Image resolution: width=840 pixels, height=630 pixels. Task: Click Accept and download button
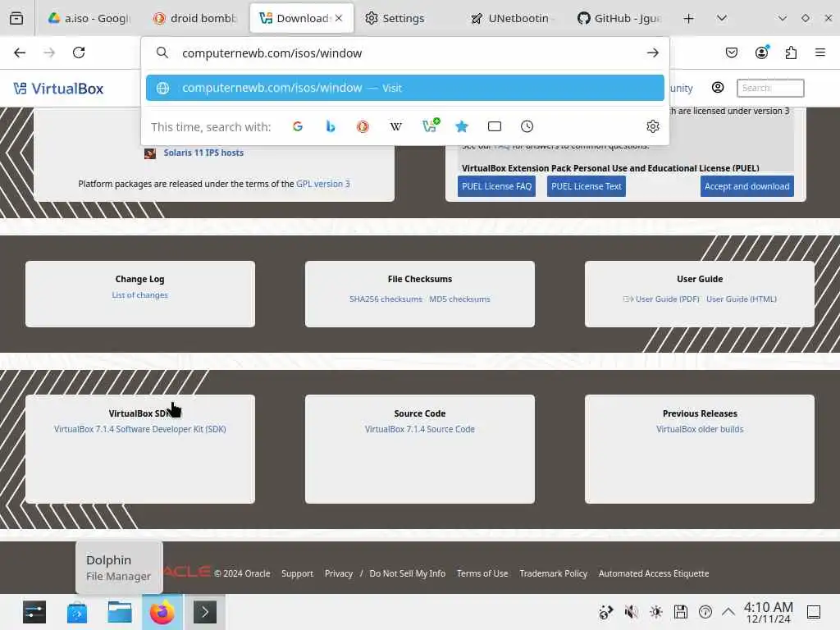click(x=746, y=186)
